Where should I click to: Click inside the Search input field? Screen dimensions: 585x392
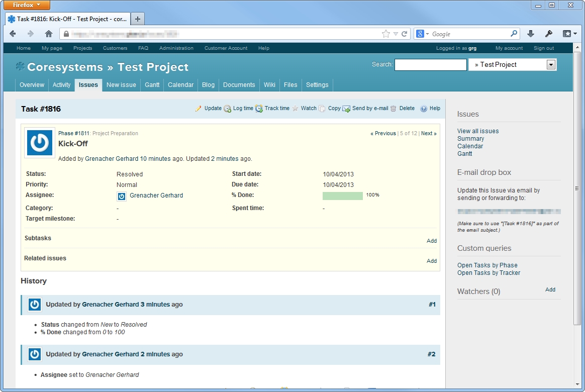coord(431,64)
